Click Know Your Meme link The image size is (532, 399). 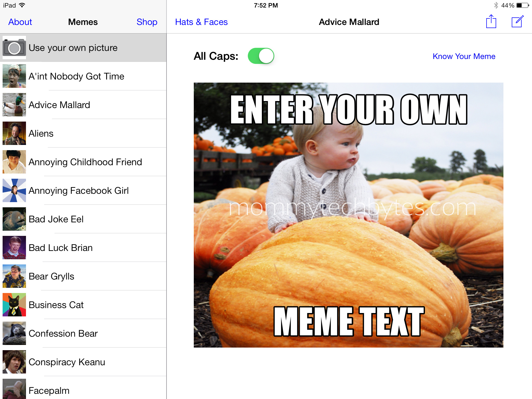coord(464,56)
